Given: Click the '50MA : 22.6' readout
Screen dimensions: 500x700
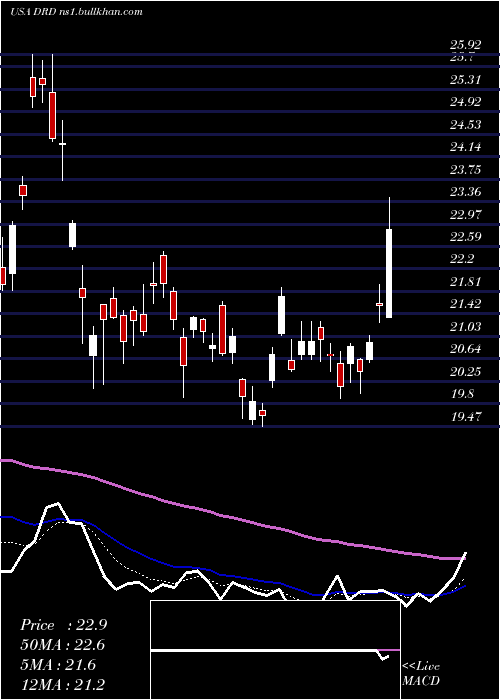Looking at the screenshot, I should 62,645.
